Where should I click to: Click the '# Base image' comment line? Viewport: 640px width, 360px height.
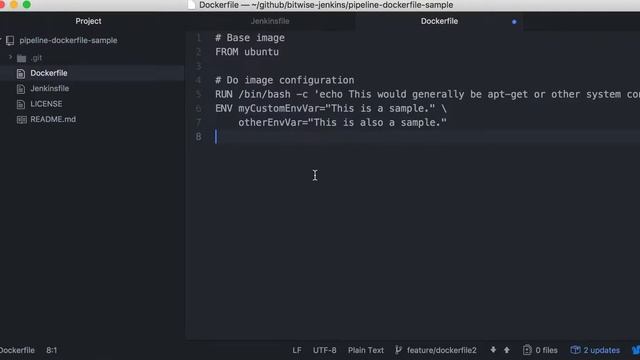[250, 38]
